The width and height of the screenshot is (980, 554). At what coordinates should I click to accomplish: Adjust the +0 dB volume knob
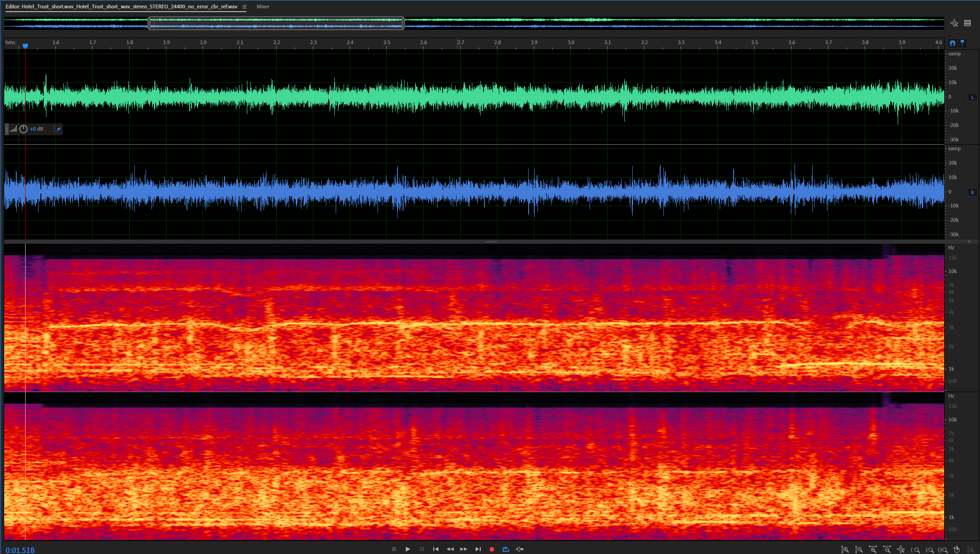pyautogui.click(x=23, y=129)
